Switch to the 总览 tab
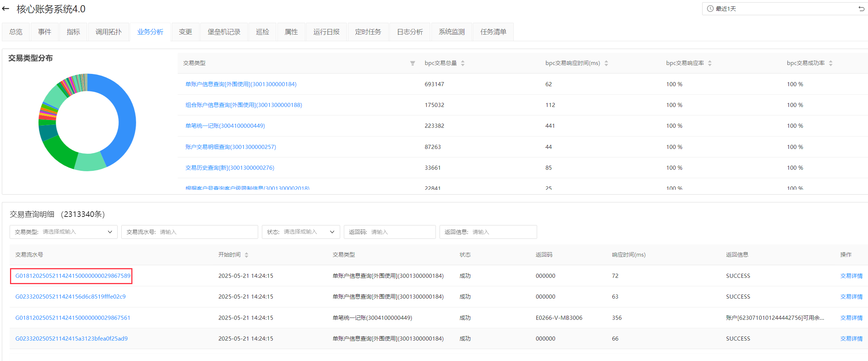Image resolution: width=868 pixels, height=361 pixels. coord(16,32)
